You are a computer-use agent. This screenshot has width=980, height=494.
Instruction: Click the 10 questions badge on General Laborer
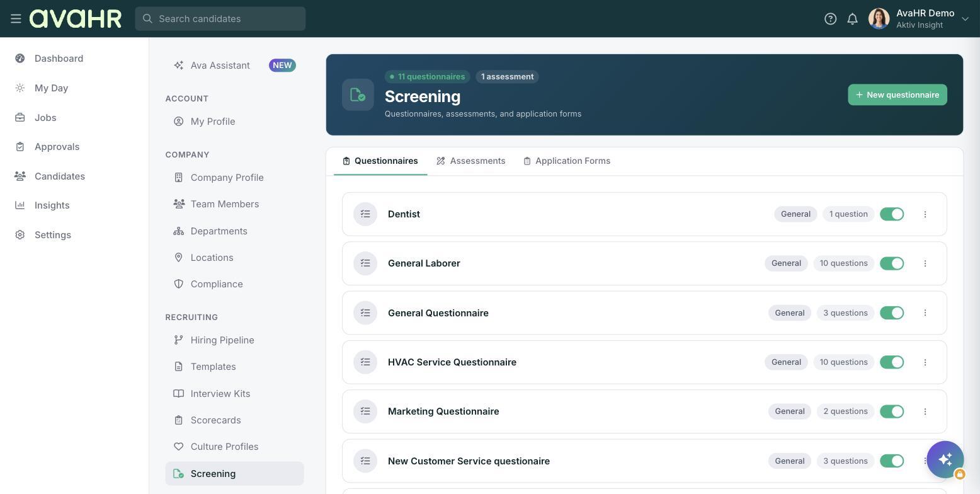tap(843, 263)
